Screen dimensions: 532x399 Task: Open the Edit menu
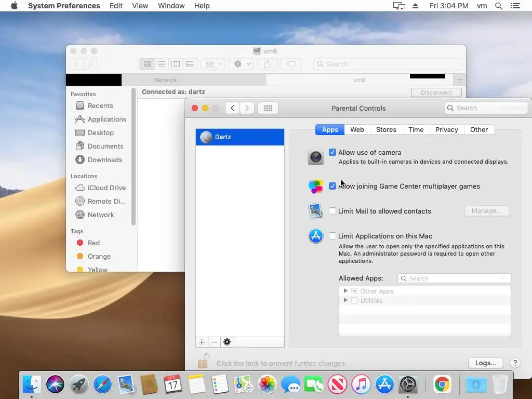coord(116,6)
